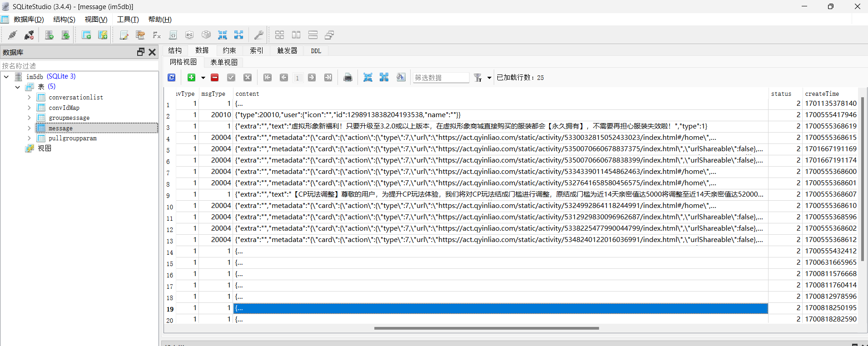The image size is (868, 346).
Task: Collapse the im5db database node
Action: click(6, 77)
